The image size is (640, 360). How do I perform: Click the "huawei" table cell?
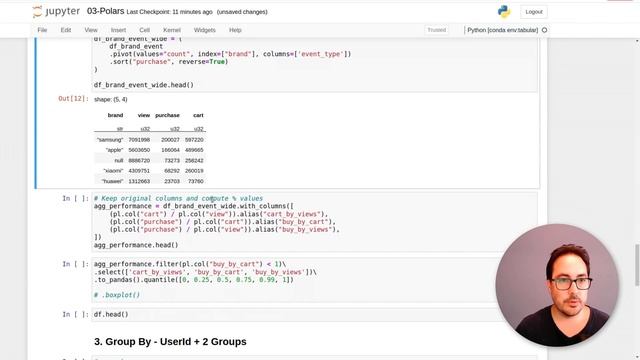pos(112,181)
